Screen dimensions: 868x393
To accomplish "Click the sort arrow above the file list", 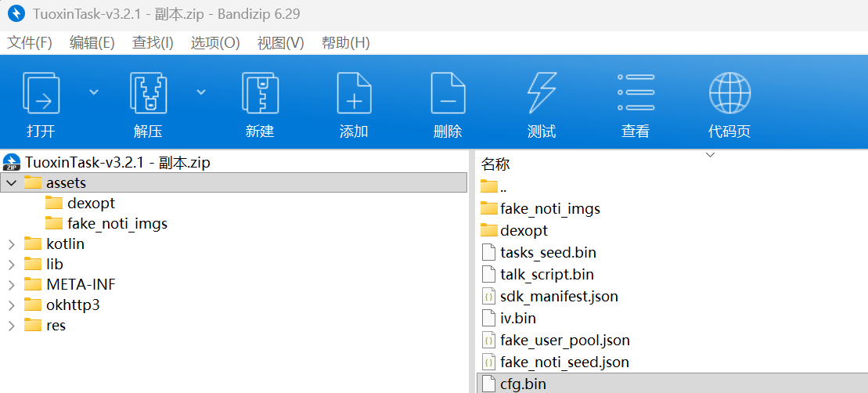I will click(x=710, y=156).
